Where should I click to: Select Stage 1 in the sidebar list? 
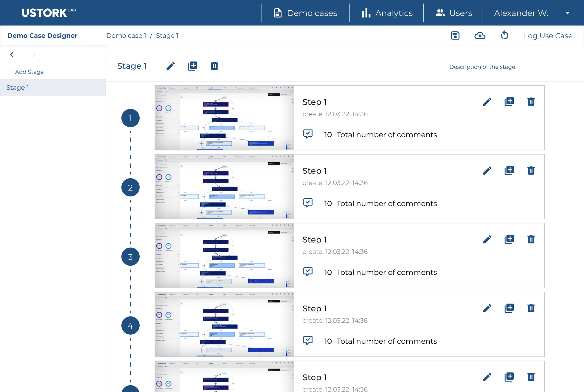pos(17,88)
